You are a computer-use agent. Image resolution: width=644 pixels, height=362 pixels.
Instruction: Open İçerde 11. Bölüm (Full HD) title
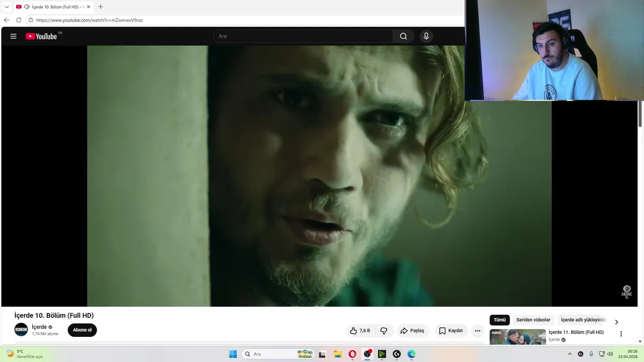576,332
